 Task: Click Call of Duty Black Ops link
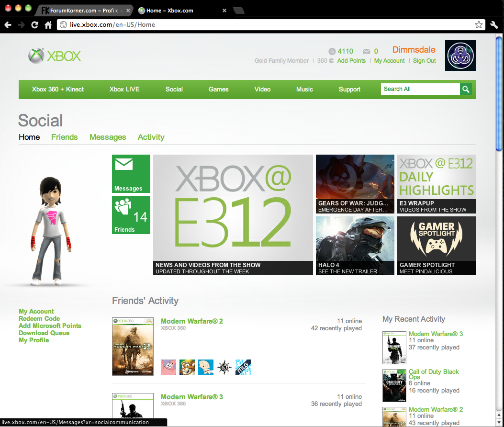point(434,374)
